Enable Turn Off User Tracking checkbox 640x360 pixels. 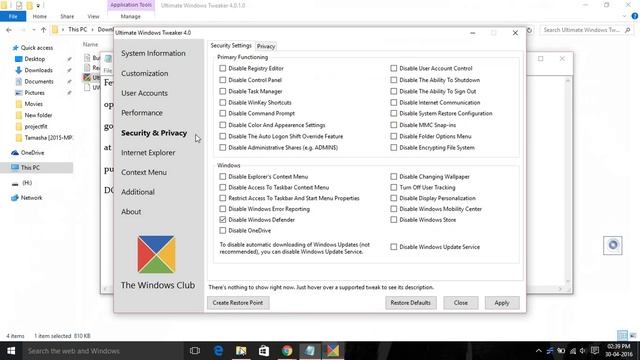(393, 187)
